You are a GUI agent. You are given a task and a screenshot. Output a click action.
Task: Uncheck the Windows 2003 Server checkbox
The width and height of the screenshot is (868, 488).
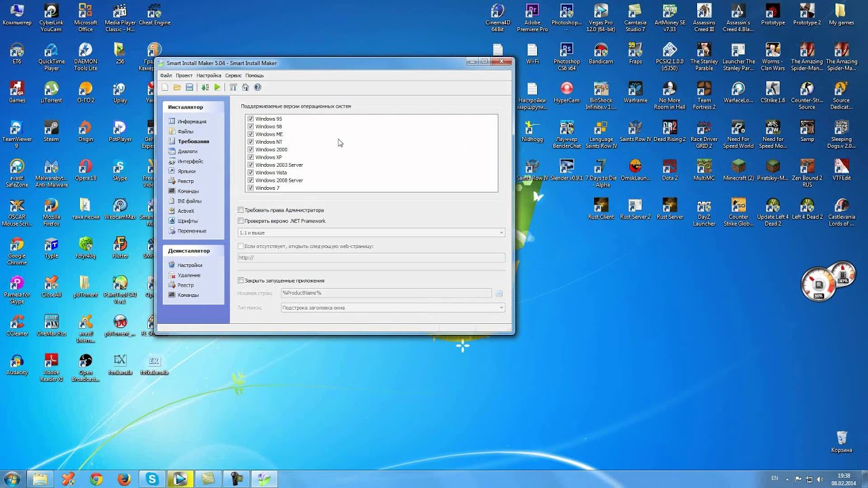click(251, 165)
